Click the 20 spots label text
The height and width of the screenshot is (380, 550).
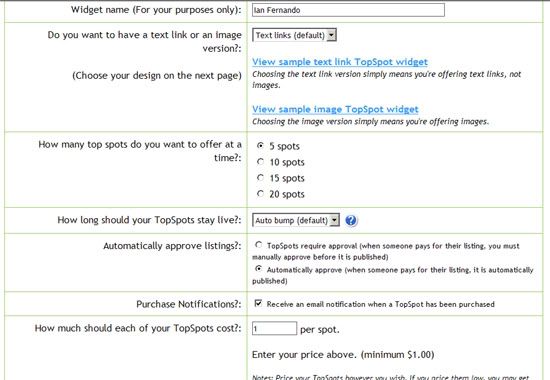pyautogui.click(x=287, y=194)
